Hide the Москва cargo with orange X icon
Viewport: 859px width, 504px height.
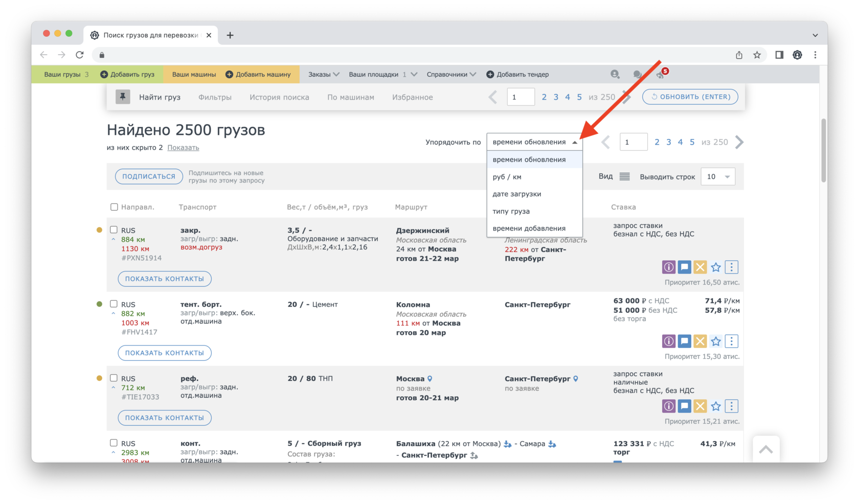[x=700, y=406]
